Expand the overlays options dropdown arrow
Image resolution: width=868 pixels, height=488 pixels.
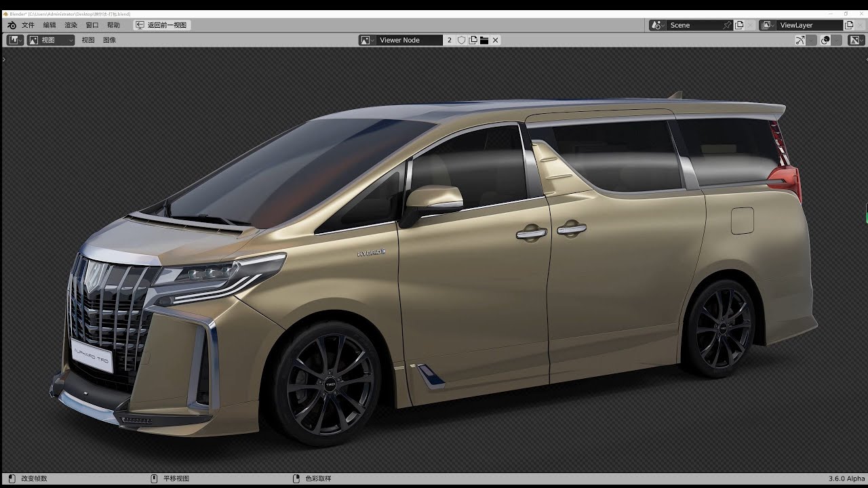click(x=837, y=40)
